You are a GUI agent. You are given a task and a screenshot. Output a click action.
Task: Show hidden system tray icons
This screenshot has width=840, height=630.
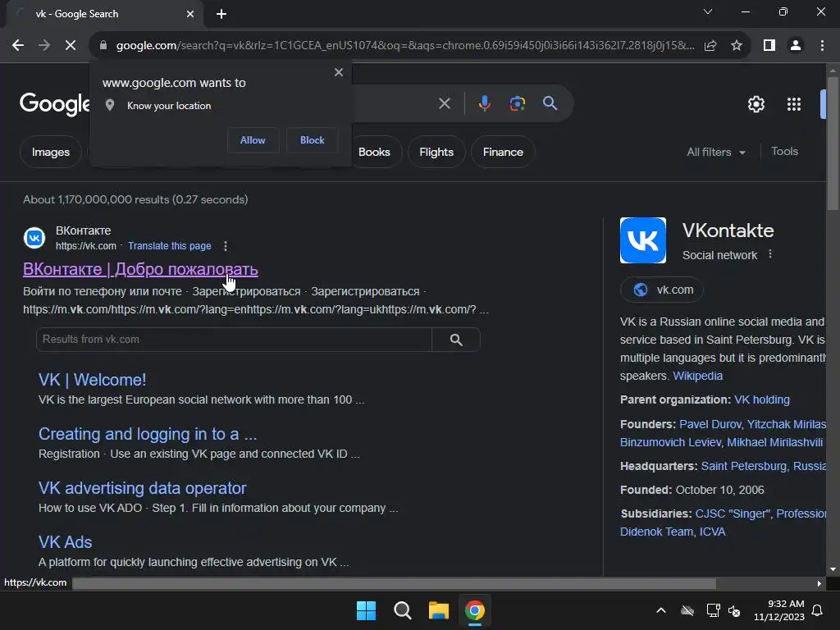pos(661,610)
